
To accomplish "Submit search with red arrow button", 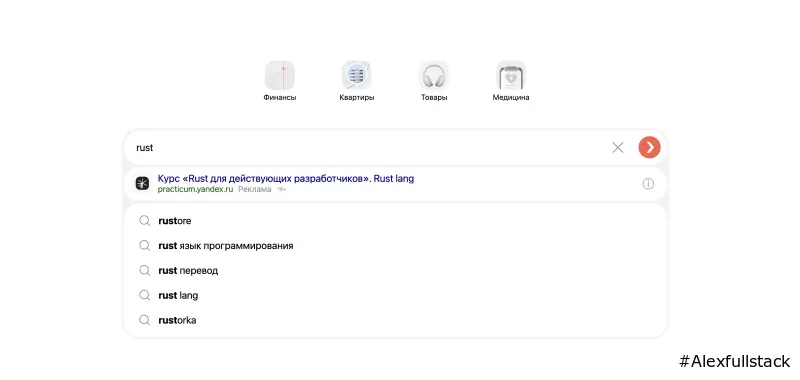I will (x=649, y=148).
